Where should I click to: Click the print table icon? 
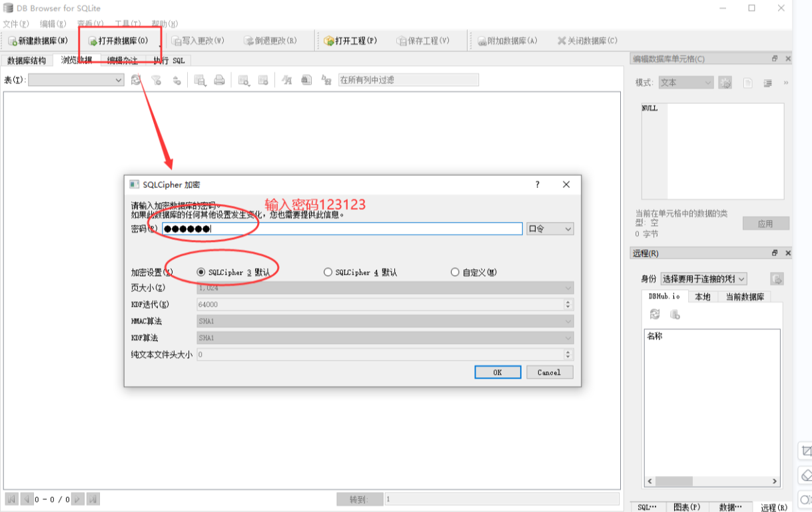219,80
